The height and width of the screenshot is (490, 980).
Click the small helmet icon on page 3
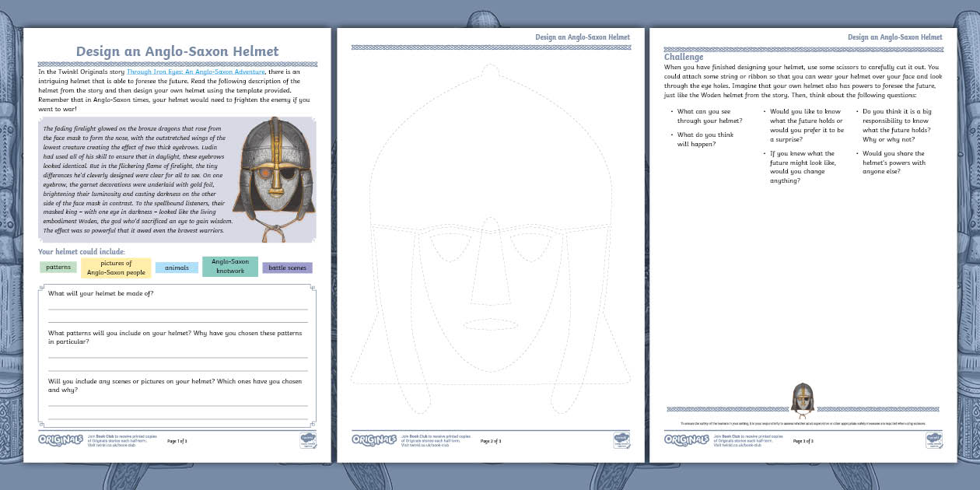802,399
